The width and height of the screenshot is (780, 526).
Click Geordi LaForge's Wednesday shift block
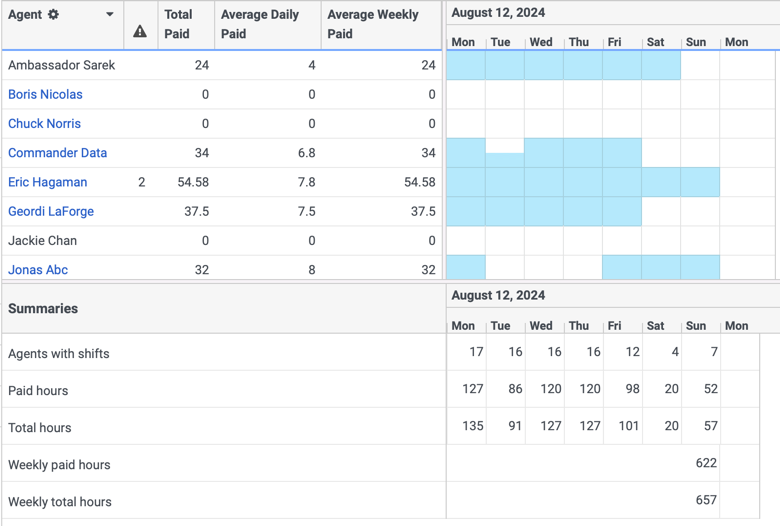[543, 212]
